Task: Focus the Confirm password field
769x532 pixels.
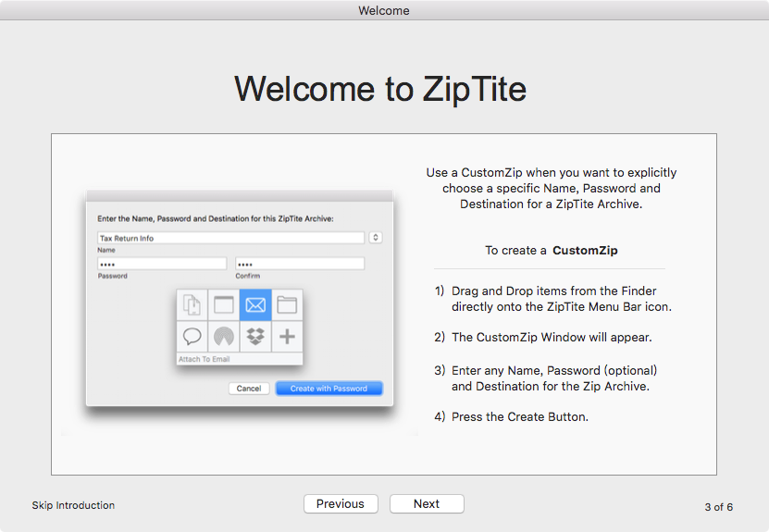Action: 300,264
